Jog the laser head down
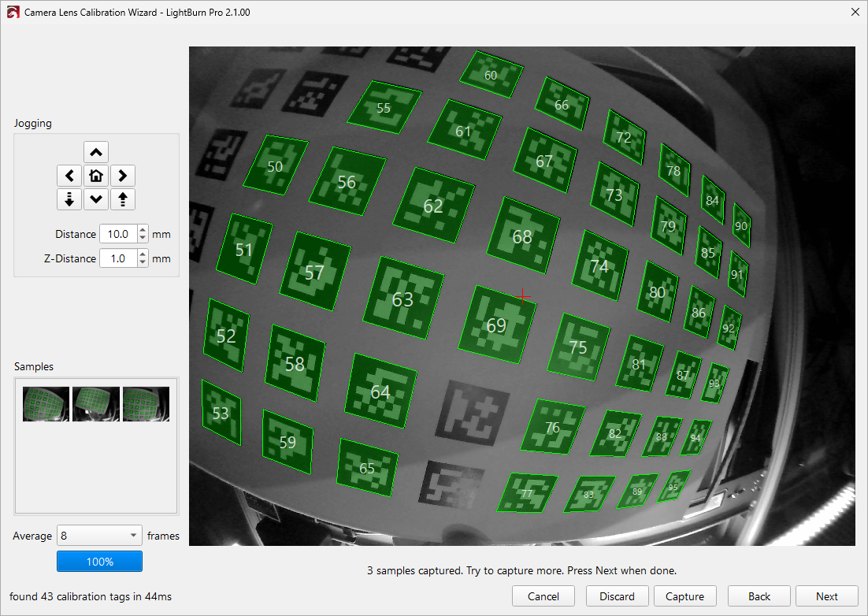The width and height of the screenshot is (868, 616). 95,199
